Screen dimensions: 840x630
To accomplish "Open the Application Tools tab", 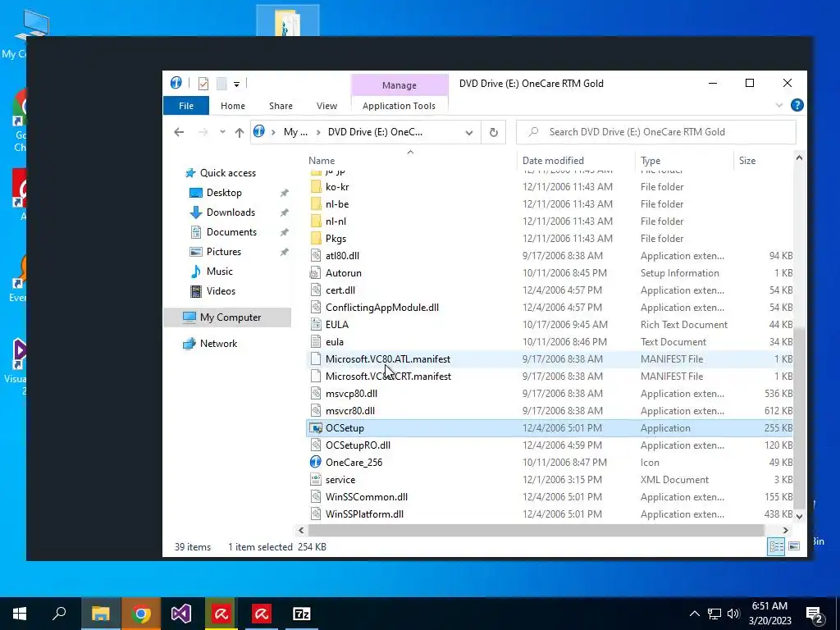I will coord(399,106).
